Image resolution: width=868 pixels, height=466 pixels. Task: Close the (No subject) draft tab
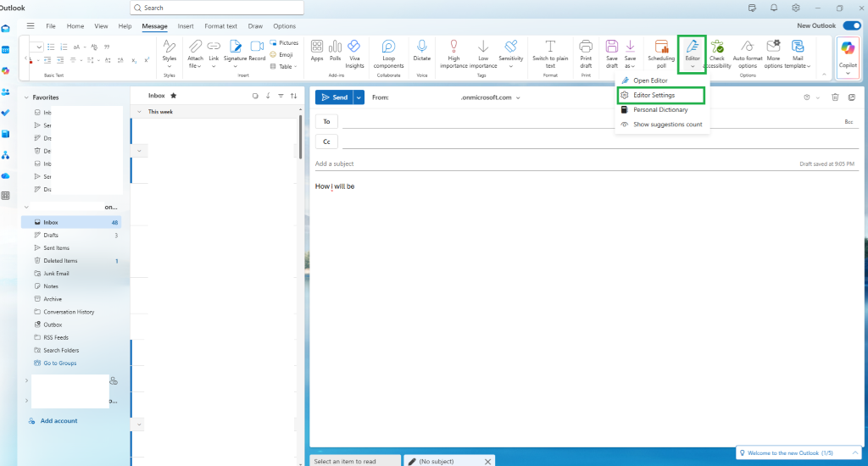[x=487, y=462]
